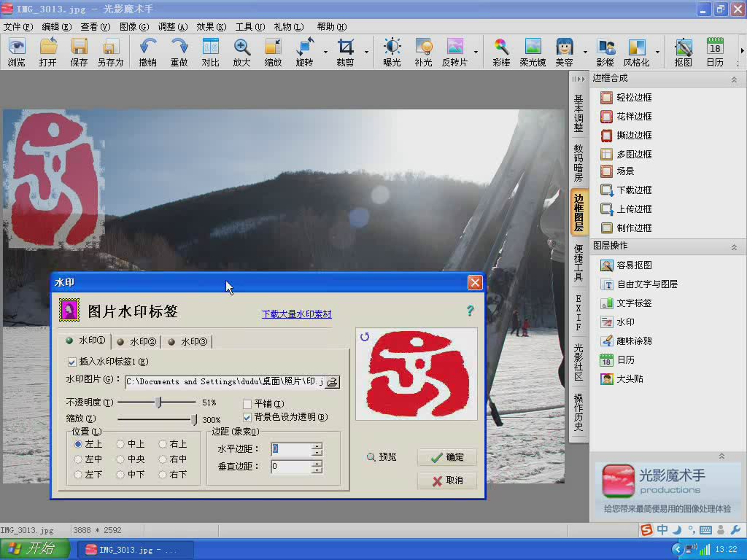Viewport: 747px width, 560px height.
Task: Open 风格化 stylize effects
Action: pyautogui.click(x=636, y=52)
